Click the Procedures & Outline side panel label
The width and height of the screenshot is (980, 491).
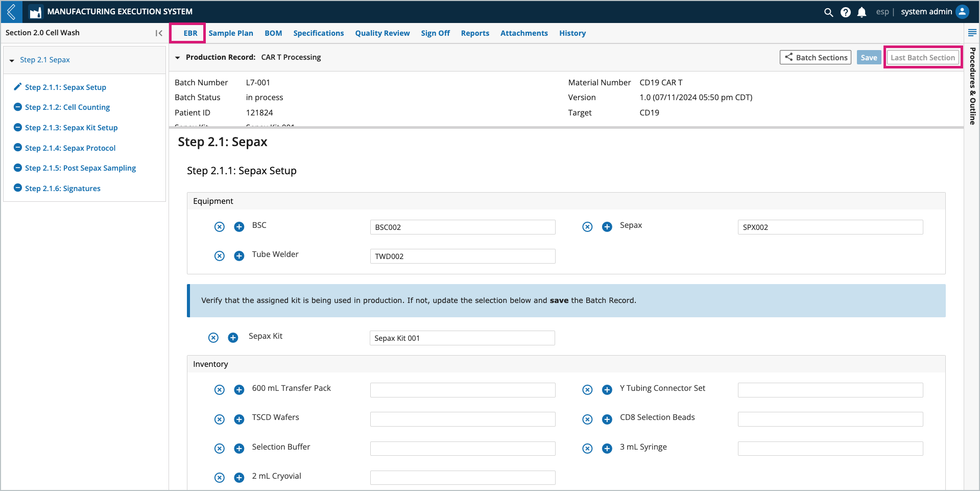(972, 86)
